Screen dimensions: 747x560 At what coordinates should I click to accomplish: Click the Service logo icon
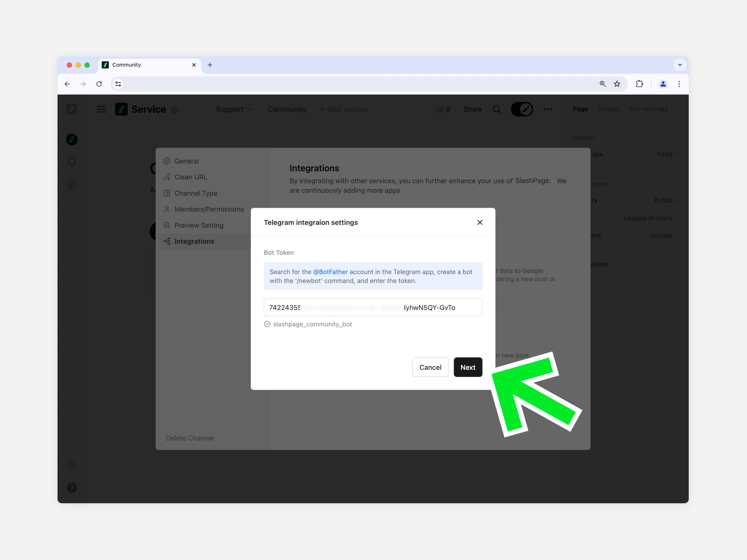[121, 109]
